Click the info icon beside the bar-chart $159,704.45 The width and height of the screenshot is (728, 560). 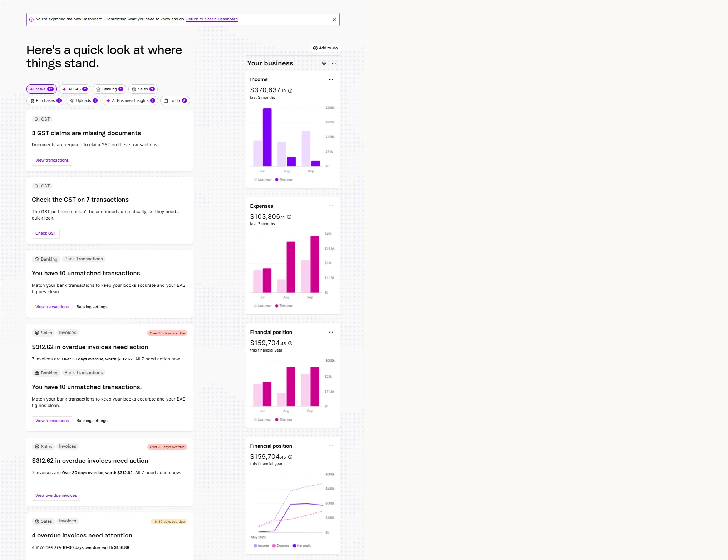(x=290, y=343)
